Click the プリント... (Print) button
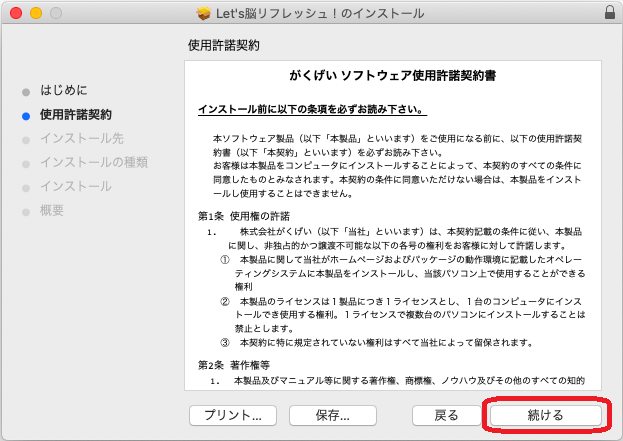 pos(233,415)
